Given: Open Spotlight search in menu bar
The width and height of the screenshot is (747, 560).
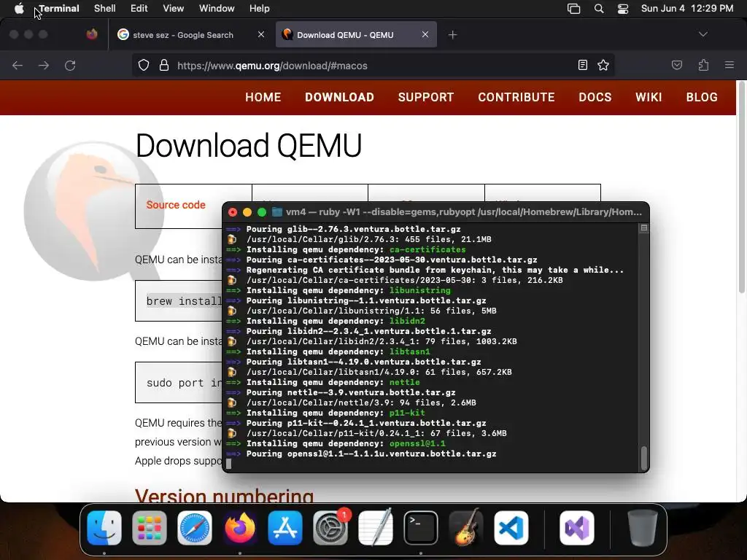Looking at the screenshot, I should click(599, 9).
